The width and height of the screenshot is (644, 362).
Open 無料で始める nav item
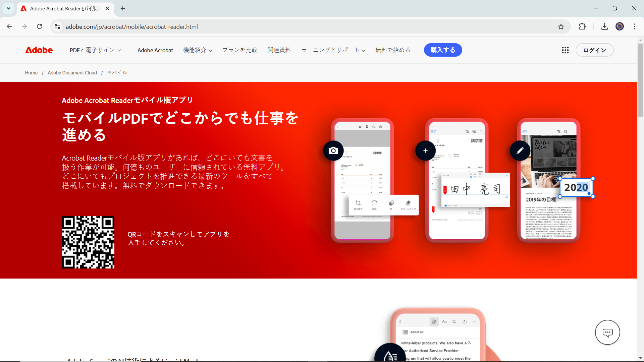[392, 50]
